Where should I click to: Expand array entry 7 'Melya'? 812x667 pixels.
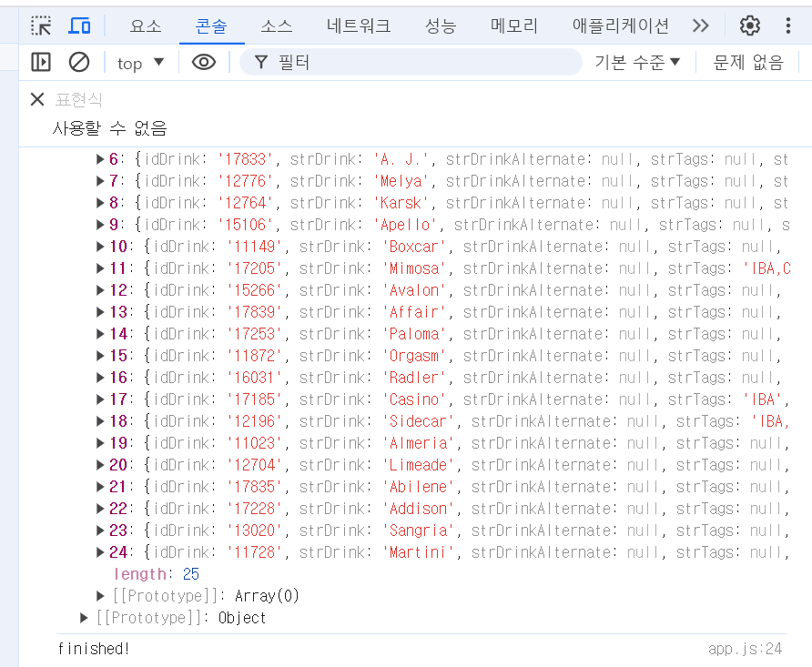pyautogui.click(x=100, y=181)
